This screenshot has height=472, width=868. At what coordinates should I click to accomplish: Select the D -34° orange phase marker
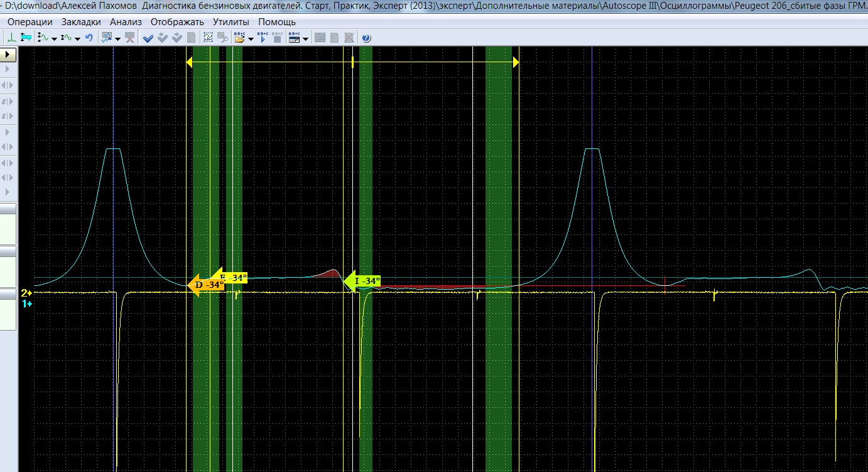[207, 285]
